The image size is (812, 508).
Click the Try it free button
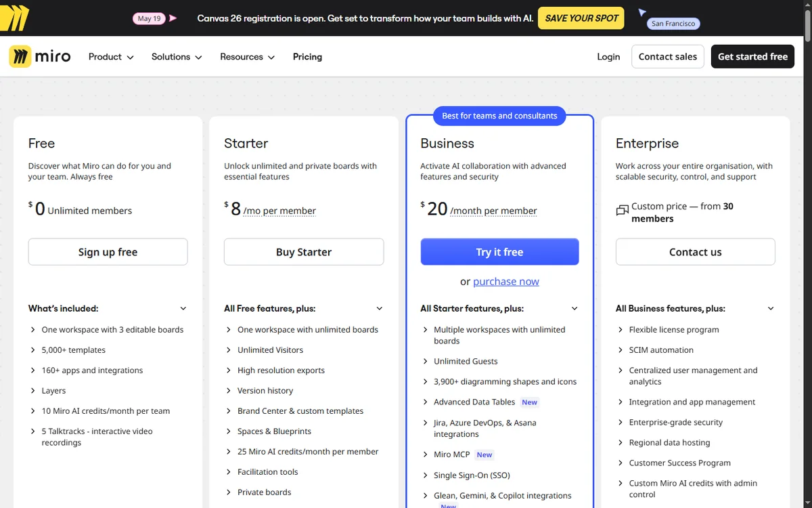[499, 252]
